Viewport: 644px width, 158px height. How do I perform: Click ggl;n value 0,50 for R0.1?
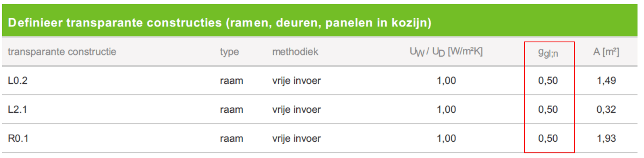(548, 138)
